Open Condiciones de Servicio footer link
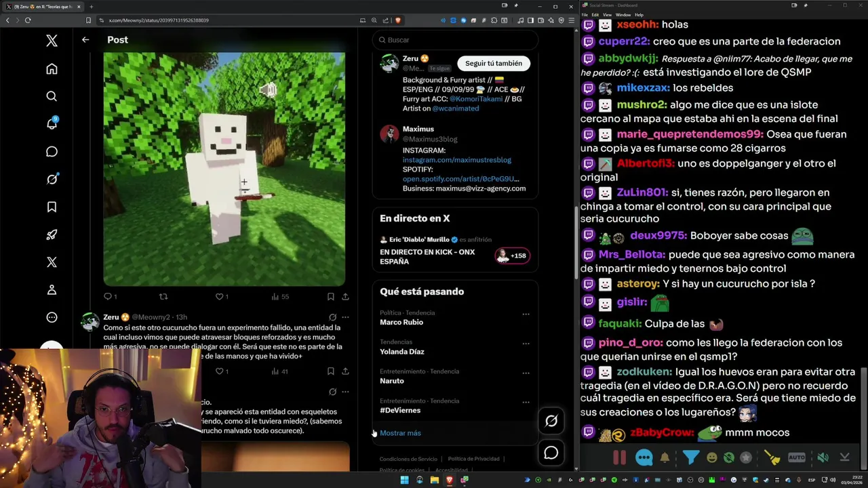868x488 pixels. coord(408,459)
